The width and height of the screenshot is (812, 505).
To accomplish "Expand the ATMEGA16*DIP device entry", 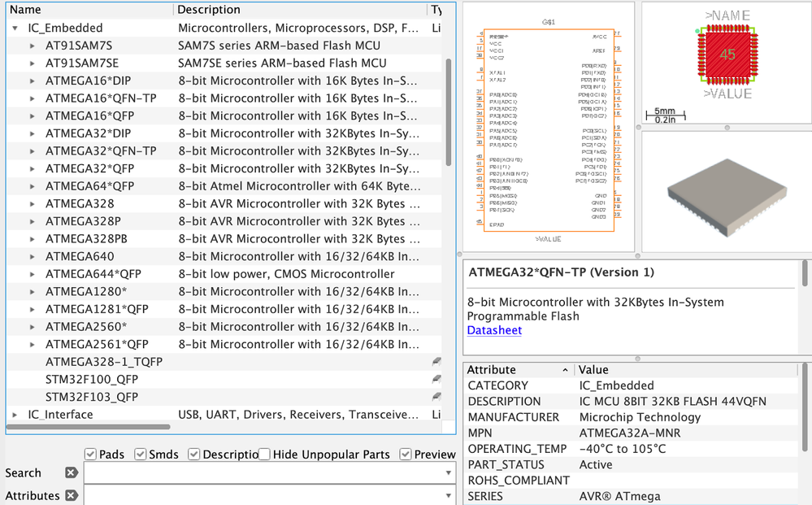I will (33, 81).
